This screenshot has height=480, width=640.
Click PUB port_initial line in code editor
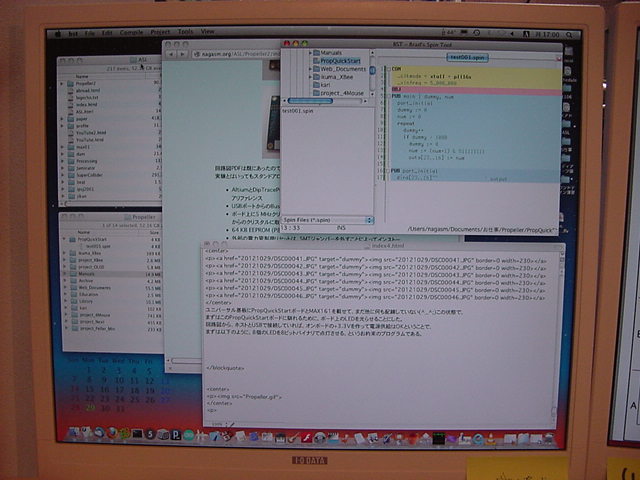pos(414,171)
